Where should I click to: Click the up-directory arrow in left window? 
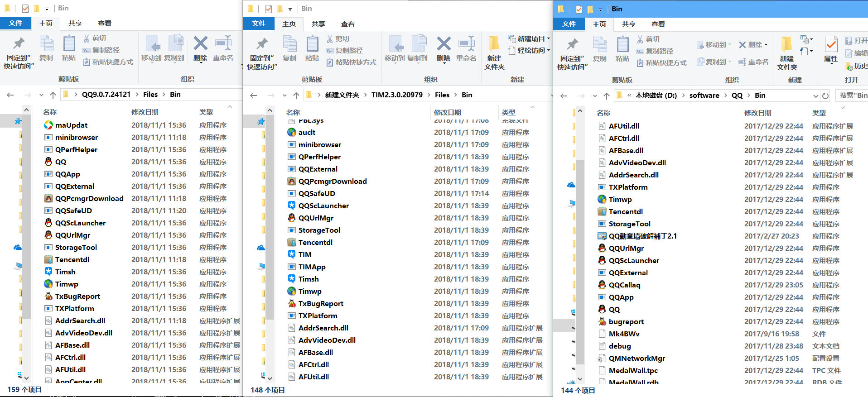click(x=53, y=95)
